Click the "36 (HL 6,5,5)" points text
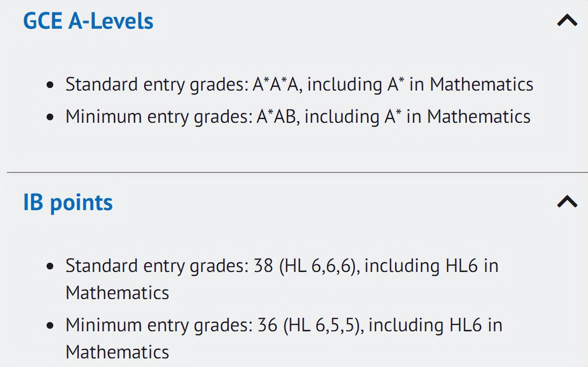Image resolution: width=588 pixels, height=367 pixels. click(310, 325)
